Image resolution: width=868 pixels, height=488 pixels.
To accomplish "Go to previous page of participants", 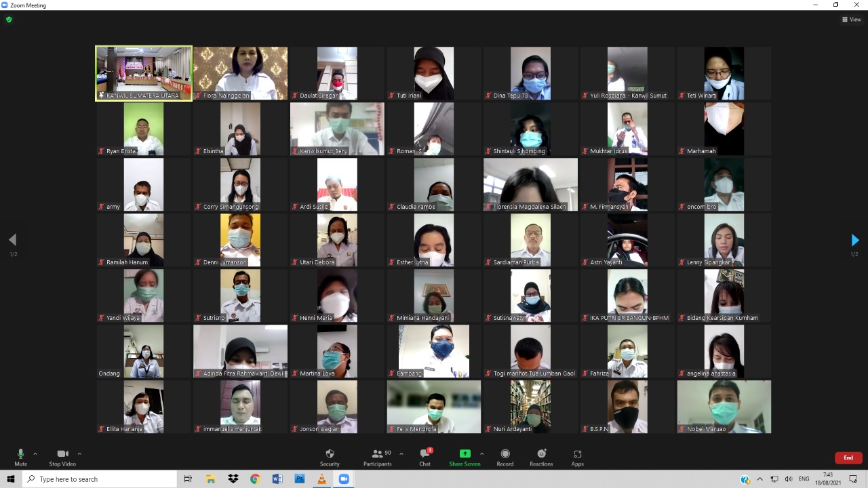I will click(12, 240).
